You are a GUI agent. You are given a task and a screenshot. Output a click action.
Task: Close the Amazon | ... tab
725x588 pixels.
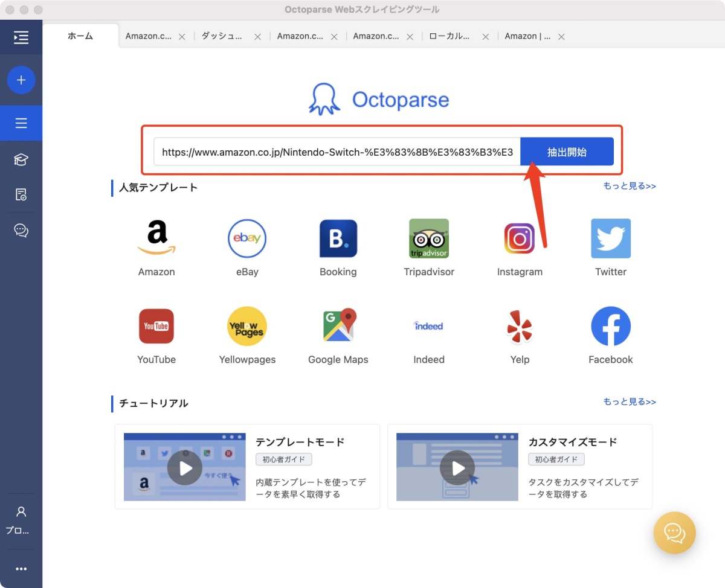pyautogui.click(x=561, y=37)
